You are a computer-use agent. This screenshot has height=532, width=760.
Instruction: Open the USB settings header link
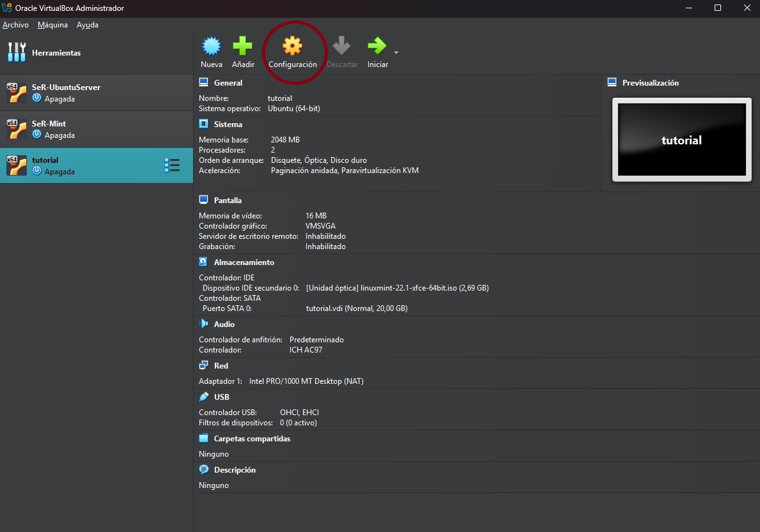coord(222,397)
